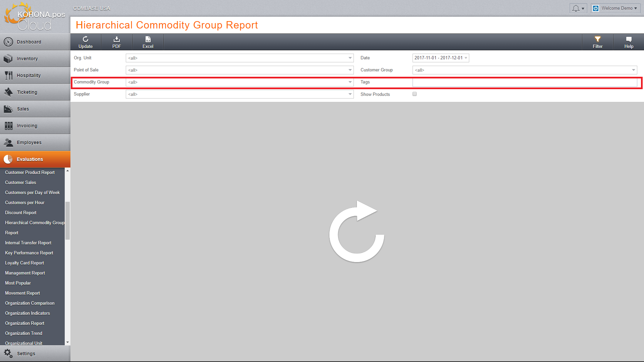Click the sidebar scroll up arrow

[67, 171]
